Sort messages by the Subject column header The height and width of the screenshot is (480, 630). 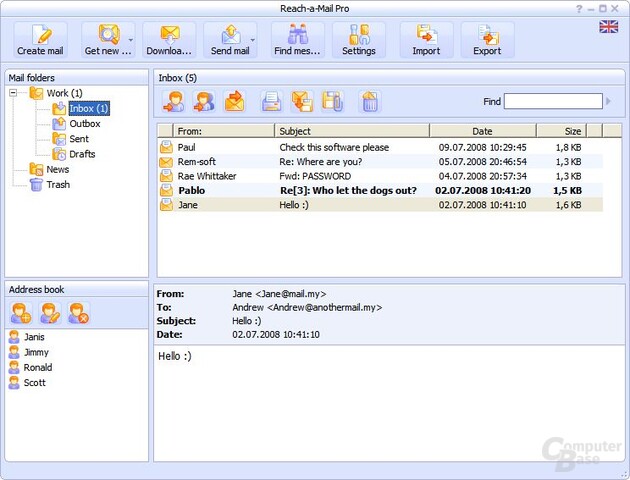click(352, 131)
